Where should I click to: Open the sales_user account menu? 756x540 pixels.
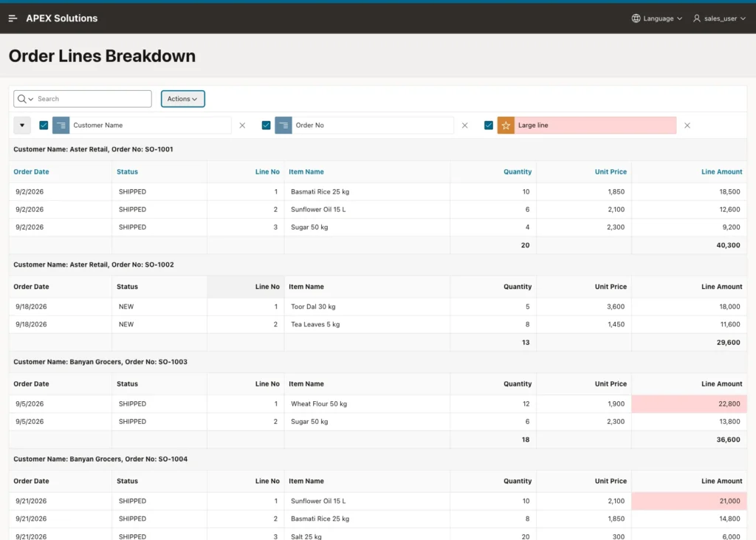click(719, 18)
